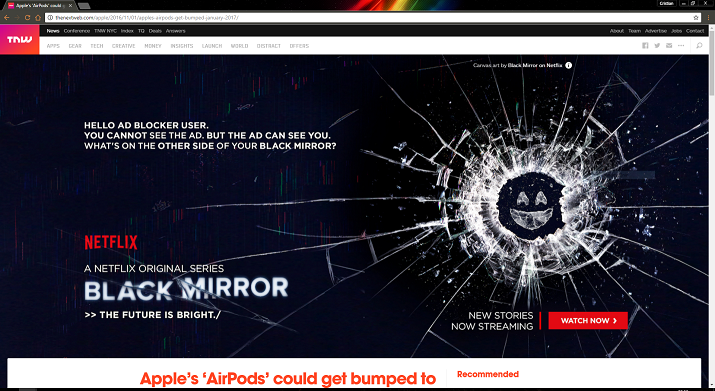Click the canvas art info icon
Image resolution: width=715 pixels, height=391 pixels.
(x=569, y=65)
